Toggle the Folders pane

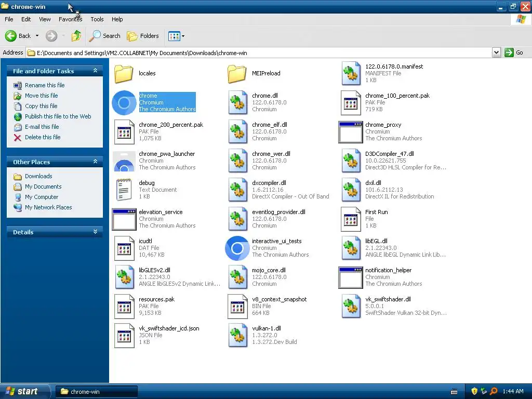click(142, 36)
